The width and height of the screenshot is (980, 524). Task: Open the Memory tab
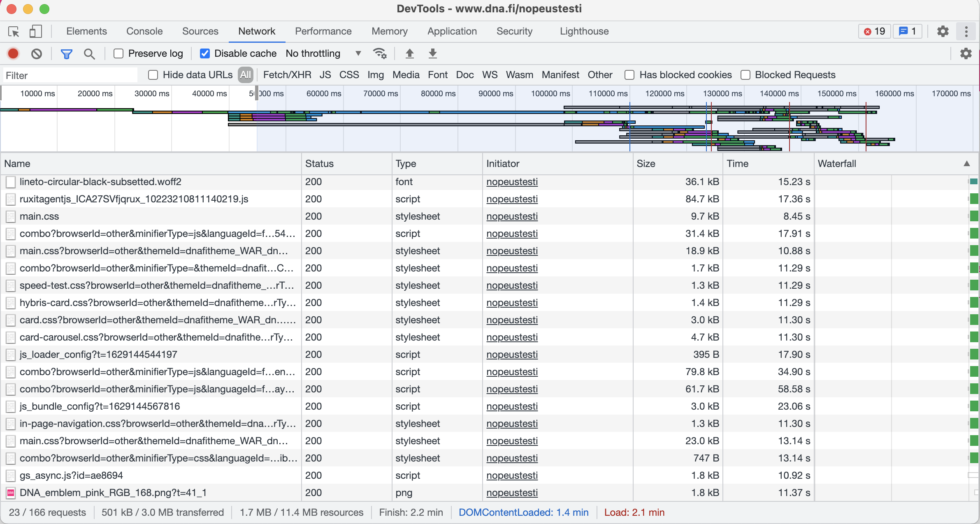390,31
